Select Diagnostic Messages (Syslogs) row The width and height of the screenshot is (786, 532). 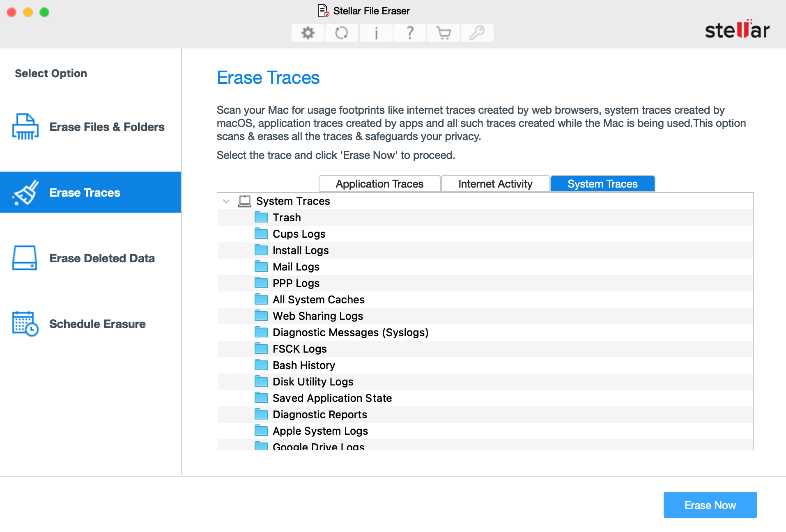pyautogui.click(x=485, y=332)
